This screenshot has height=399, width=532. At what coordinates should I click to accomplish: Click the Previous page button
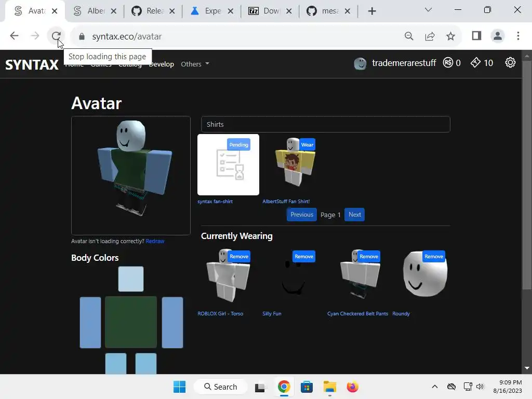[x=302, y=215]
